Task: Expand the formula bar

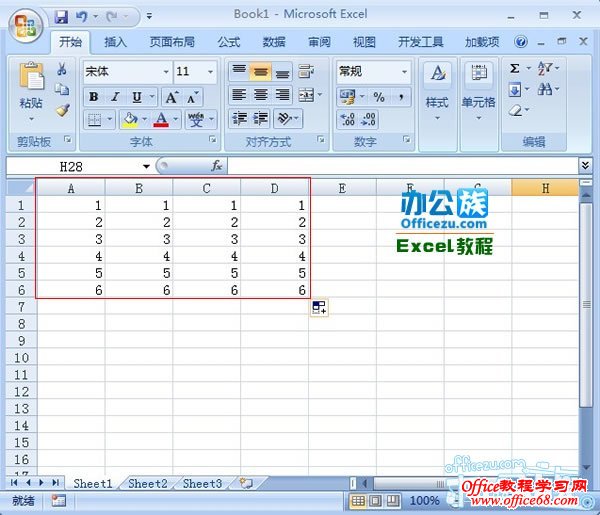Action: click(x=585, y=165)
